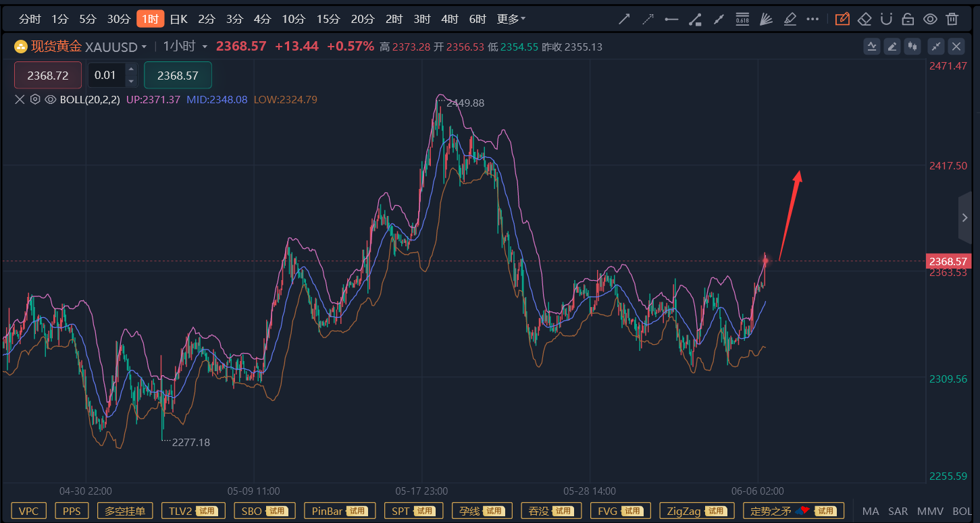The height and width of the screenshot is (523, 980).
Task: Click the 多空挂单 indicator button
Action: pos(125,511)
